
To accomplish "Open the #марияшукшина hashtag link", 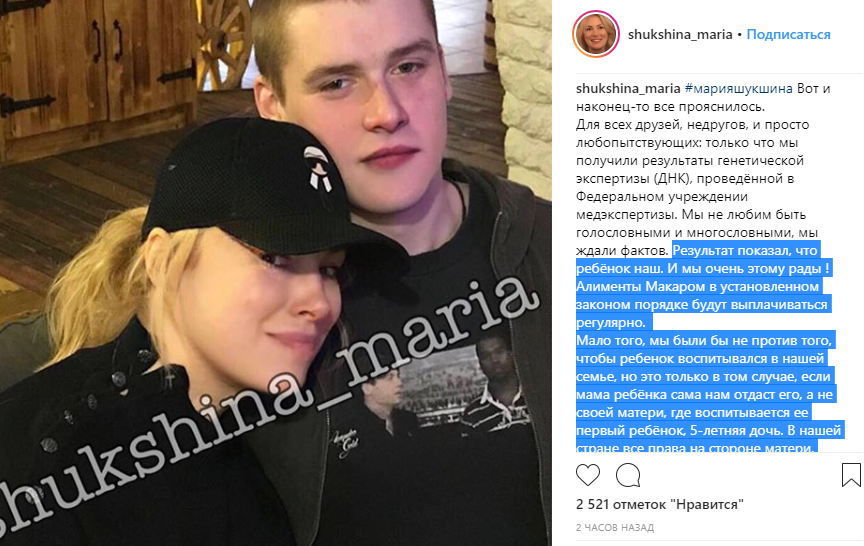I will [738, 88].
